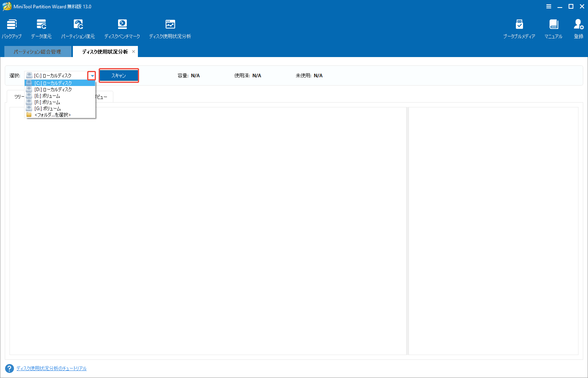Image resolution: width=588 pixels, height=378 pixels.
Task: Choose [C:] ローカルディスク from the list
Action: pos(60,83)
